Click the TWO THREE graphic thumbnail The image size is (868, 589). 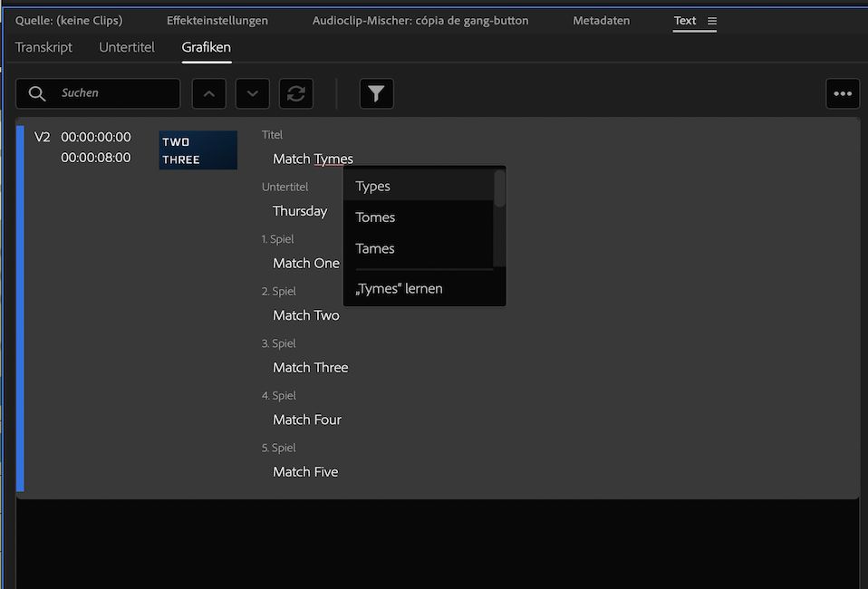(x=198, y=150)
